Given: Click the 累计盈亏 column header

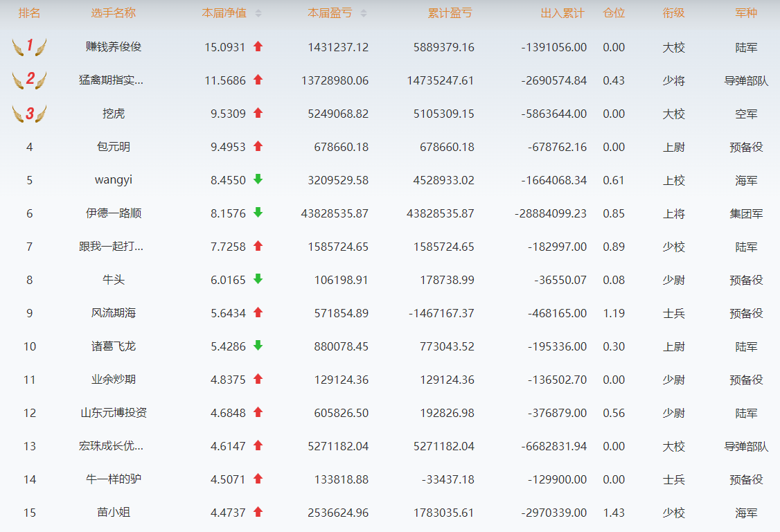Looking at the screenshot, I should point(450,13).
